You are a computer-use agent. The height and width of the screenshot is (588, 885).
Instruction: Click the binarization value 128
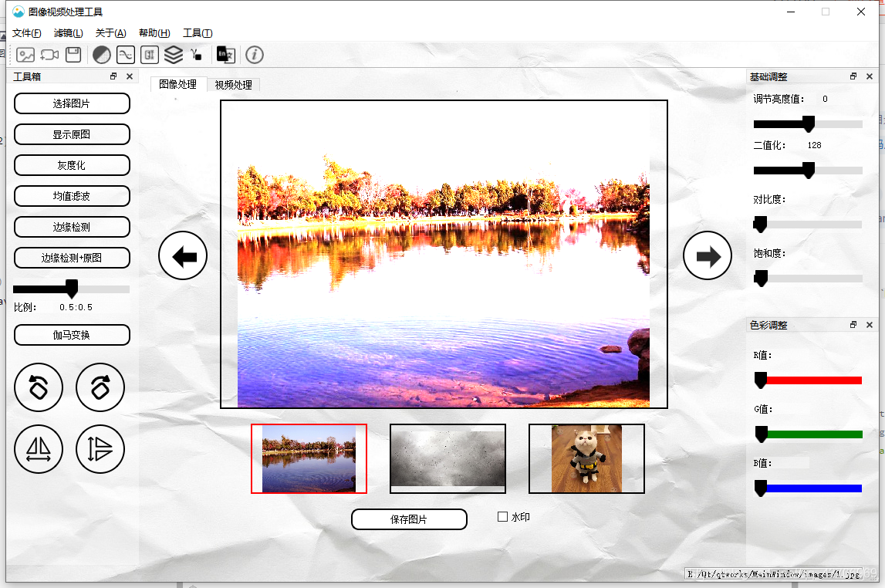(815, 146)
